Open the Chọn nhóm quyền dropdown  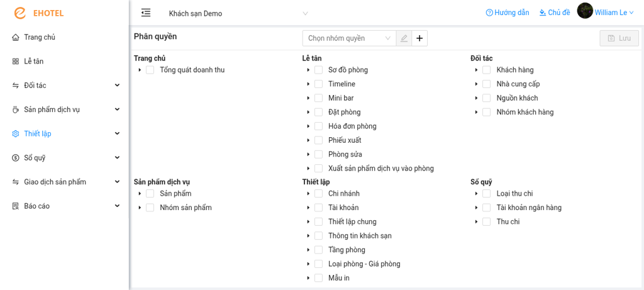(x=349, y=38)
